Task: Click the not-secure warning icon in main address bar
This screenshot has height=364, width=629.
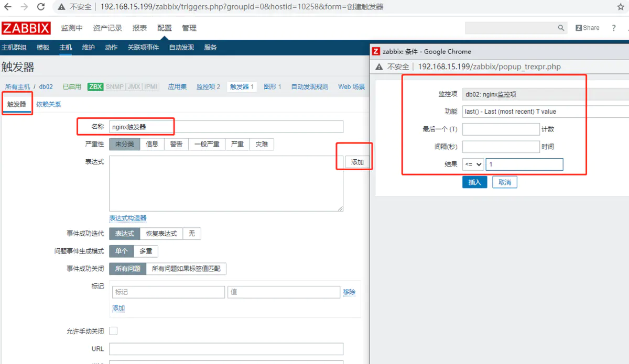Action: (x=62, y=7)
